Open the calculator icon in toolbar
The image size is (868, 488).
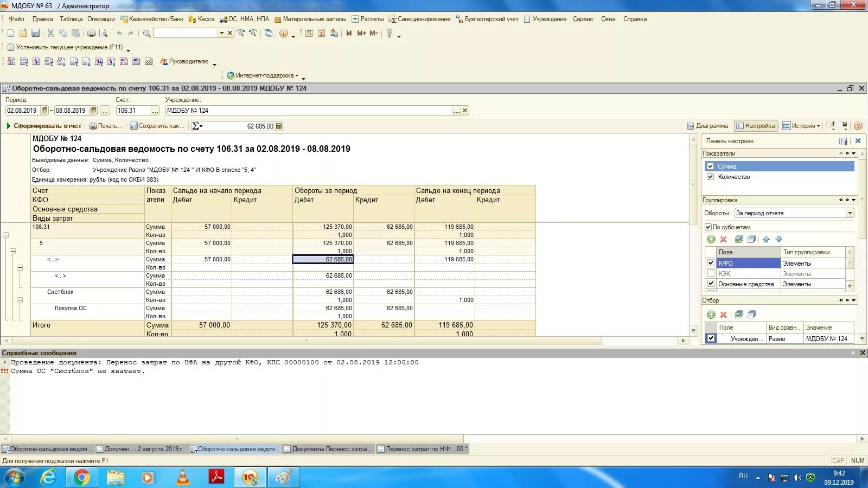309,33
